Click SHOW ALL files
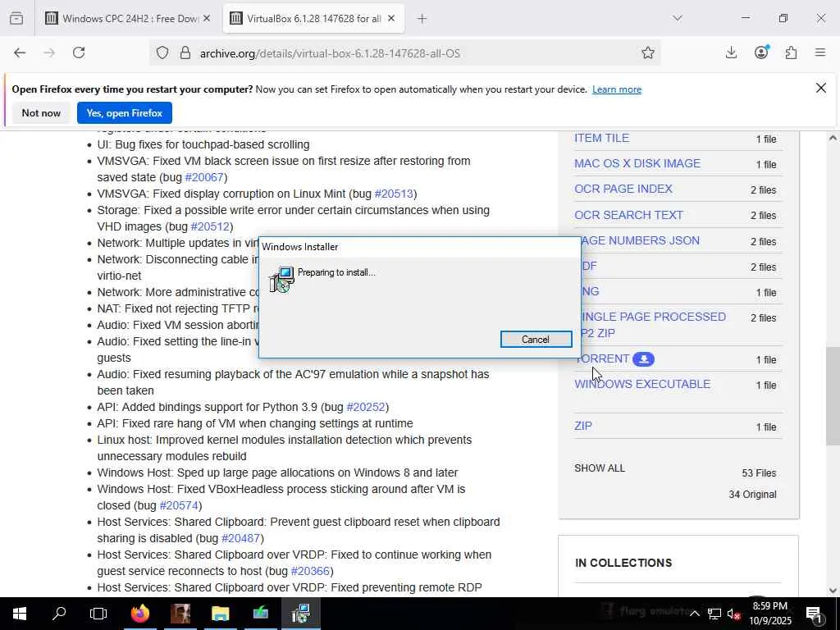This screenshot has width=840, height=630. [600, 468]
